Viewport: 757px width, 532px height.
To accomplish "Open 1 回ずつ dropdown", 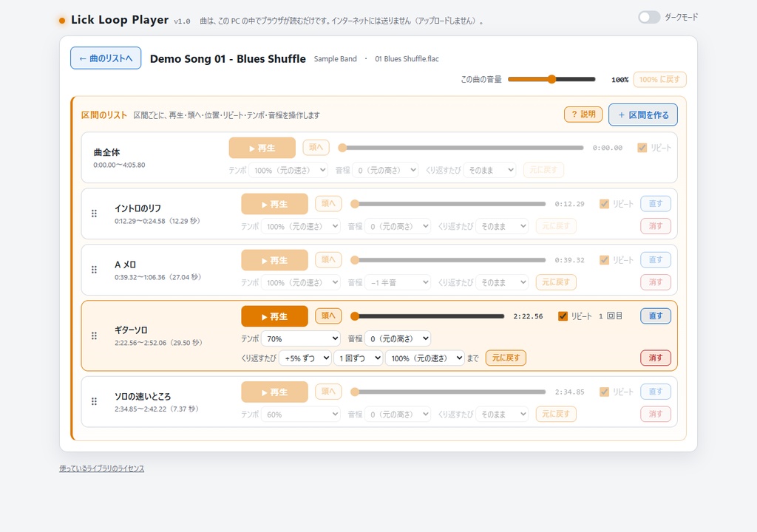I will click(x=359, y=358).
